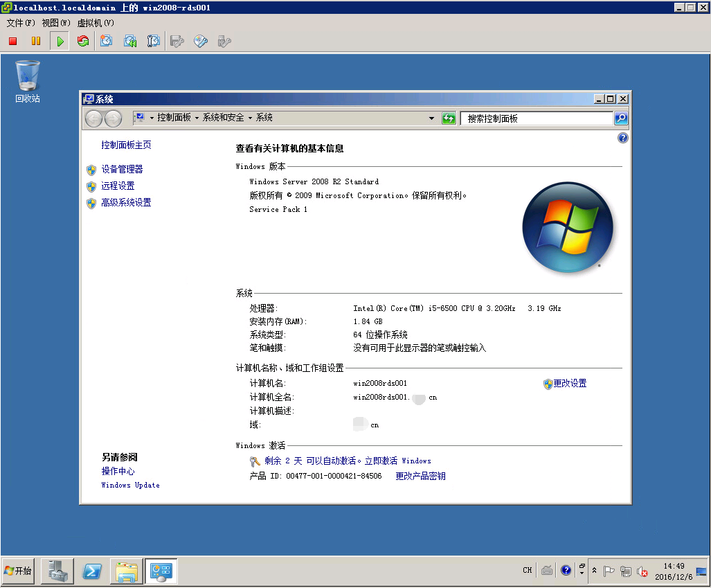Viewport: 711px width, 588px height.
Task: Click the 搜索控制面板 search field
Action: (x=537, y=118)
